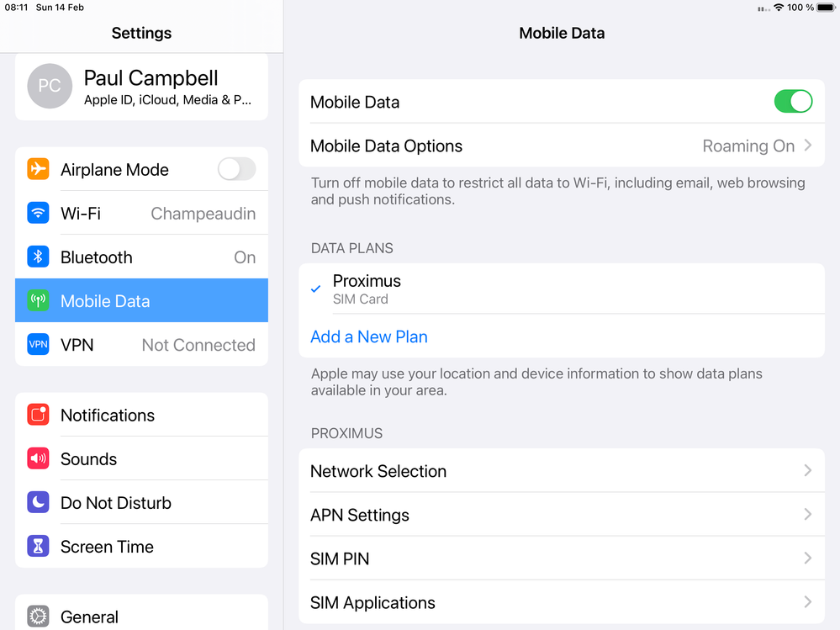
Task: Open Mobile Data Options roaming chevron
Action: pyautogui.click(x=807, y=146)
